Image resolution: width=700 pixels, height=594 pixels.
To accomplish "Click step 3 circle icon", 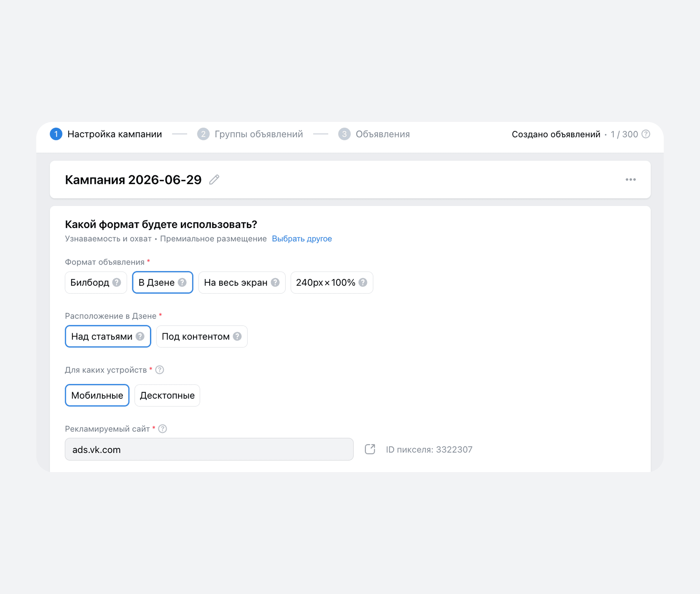I will coord(344,134).
